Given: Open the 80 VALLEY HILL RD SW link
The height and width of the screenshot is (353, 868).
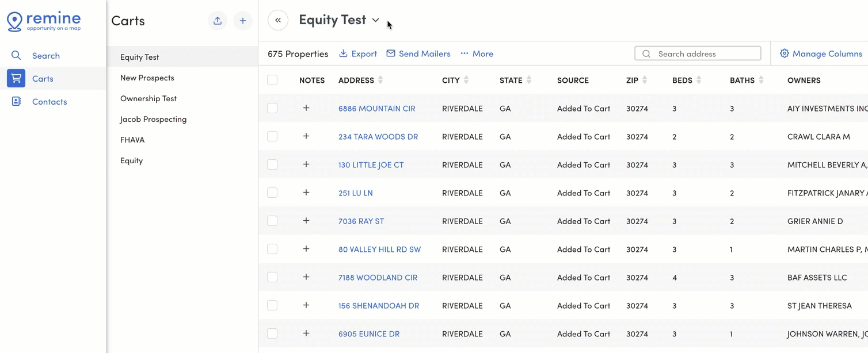Looking at the screenshot, I should click(380, 249).
